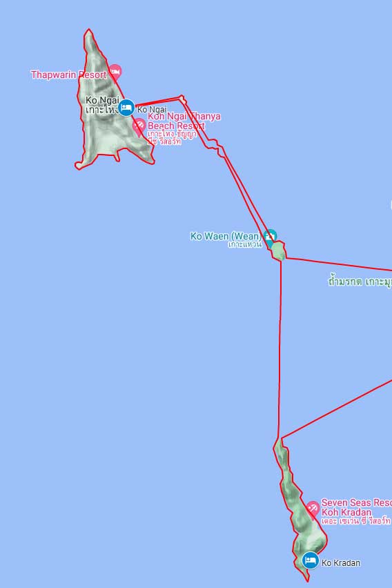Screen dimensions: 392x588
Task: Click the route corner point east of Ko Ngai
Action: click(182, 98)
